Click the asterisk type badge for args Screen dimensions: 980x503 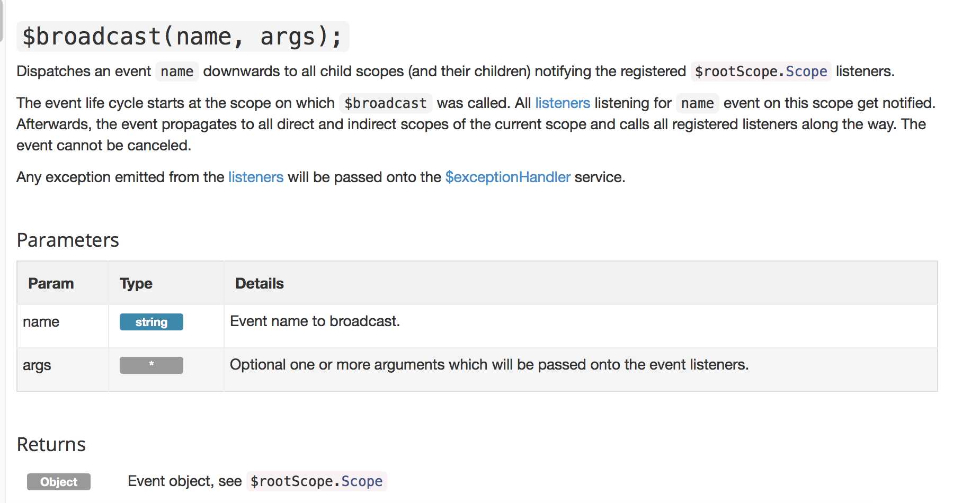pos(152,365)
